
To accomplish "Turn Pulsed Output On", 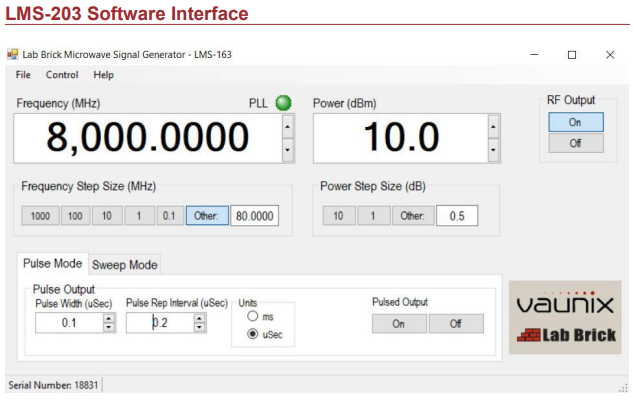I will click(x=399, y=324).
